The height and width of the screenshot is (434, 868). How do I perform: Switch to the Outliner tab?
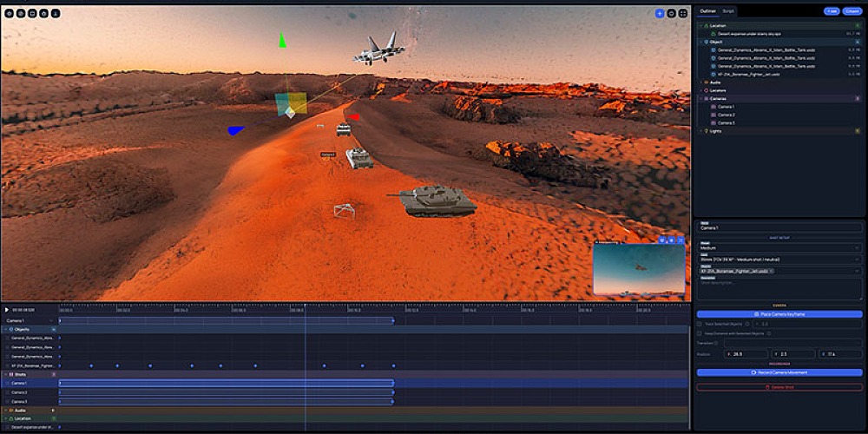click(708, 11)
